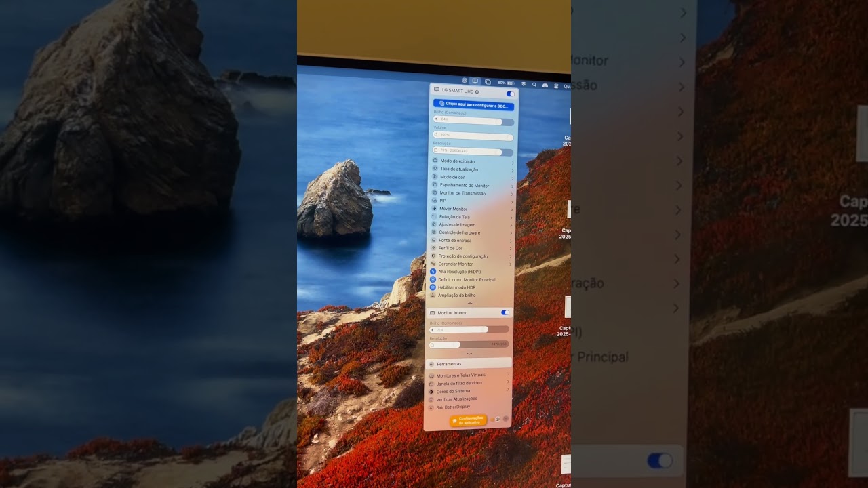
Task: Click the Espelhamento do Monitor icon
Action: tap(435, 185)
